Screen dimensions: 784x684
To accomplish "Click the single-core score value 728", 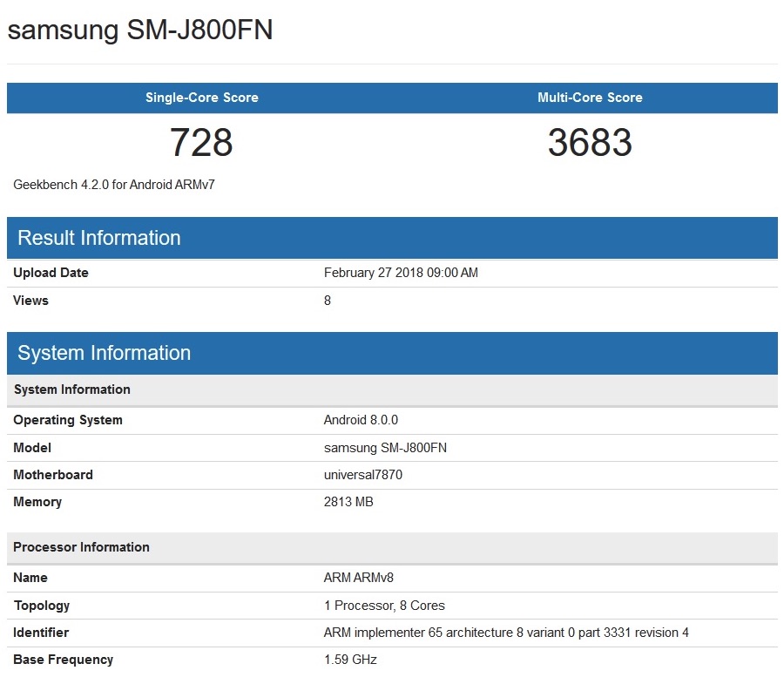I will pos(201,143).
